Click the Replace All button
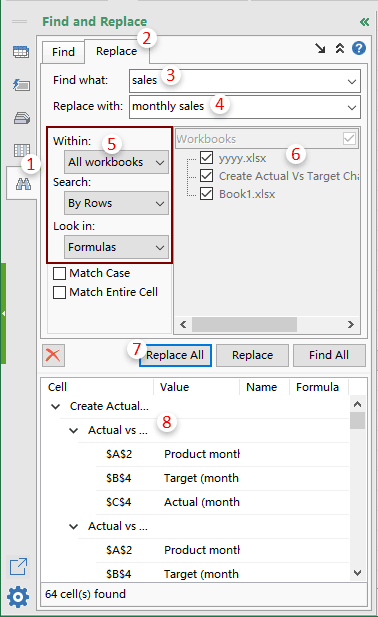Image resolution: width=378 pixels, height=617 pixels. pyautogui.click(x=175, y=355)
